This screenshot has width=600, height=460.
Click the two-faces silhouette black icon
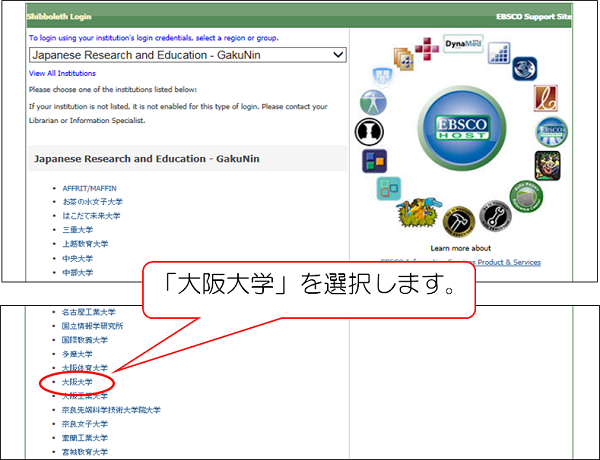click(369, 132)
